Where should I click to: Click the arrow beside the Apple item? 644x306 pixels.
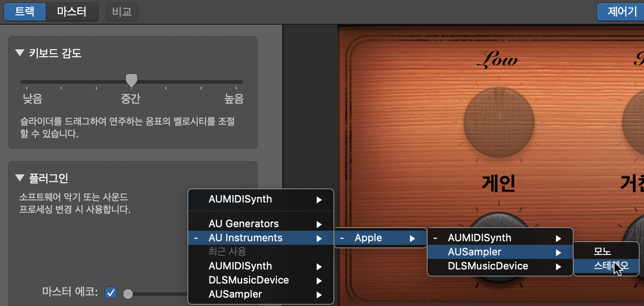coord(412,239)
